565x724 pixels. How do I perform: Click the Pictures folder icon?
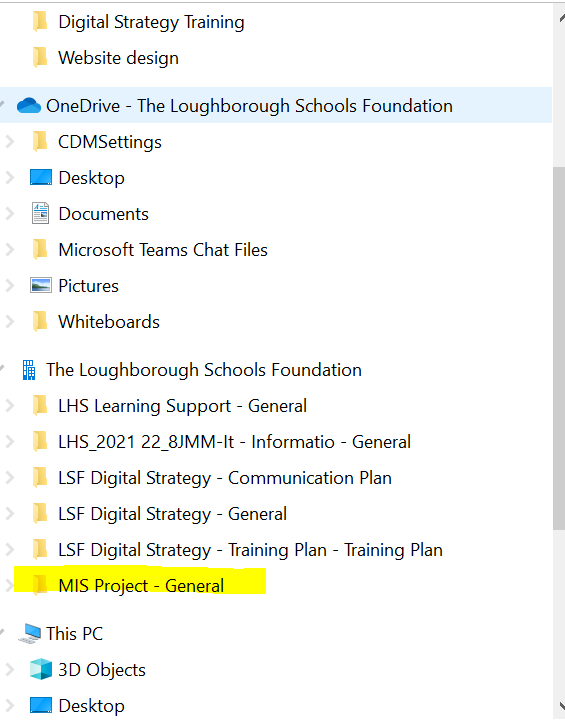(x=41, y=286)
